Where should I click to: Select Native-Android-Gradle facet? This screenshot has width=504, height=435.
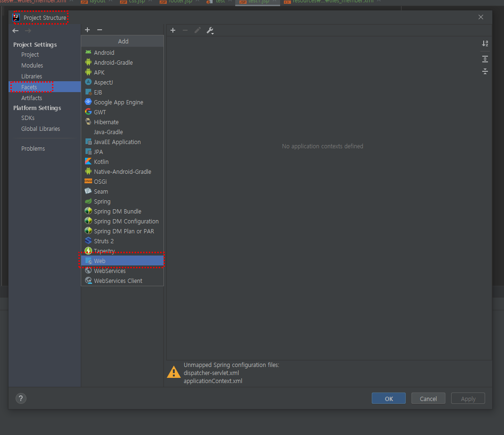click(122, 171)
